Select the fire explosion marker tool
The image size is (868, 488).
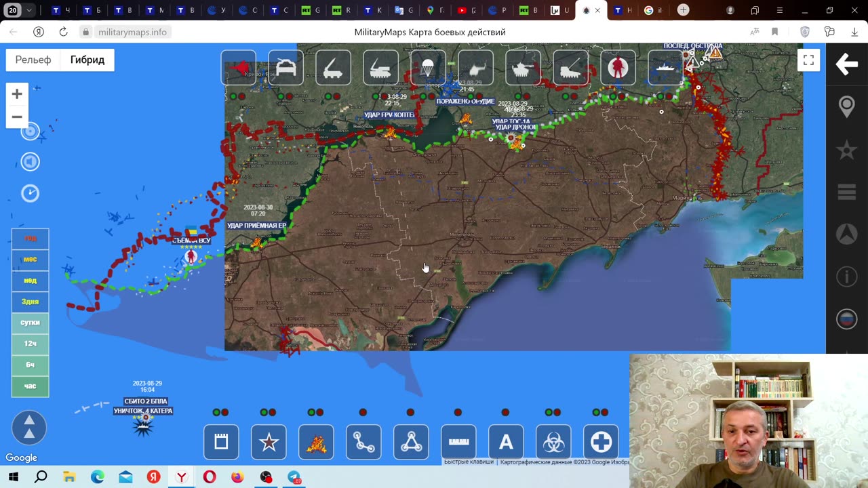[x=316, y=442]
